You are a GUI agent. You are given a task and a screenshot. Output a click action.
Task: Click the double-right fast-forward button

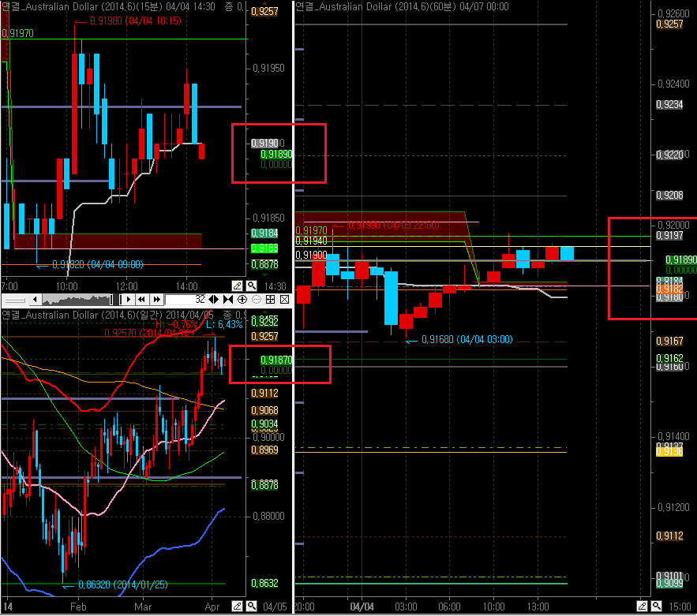tap(156, 300)
